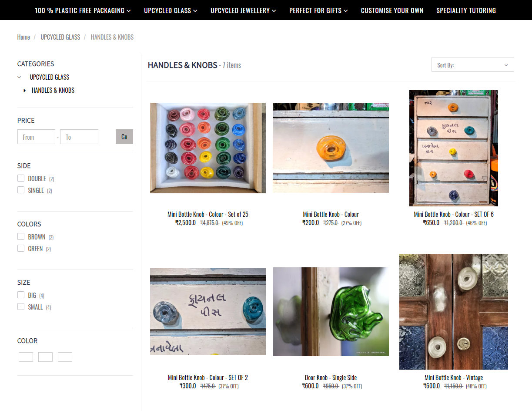This screenshot has height=411, width=532.
Task: Check the GREEN colors filter
Action: click(x=21, y=248)
